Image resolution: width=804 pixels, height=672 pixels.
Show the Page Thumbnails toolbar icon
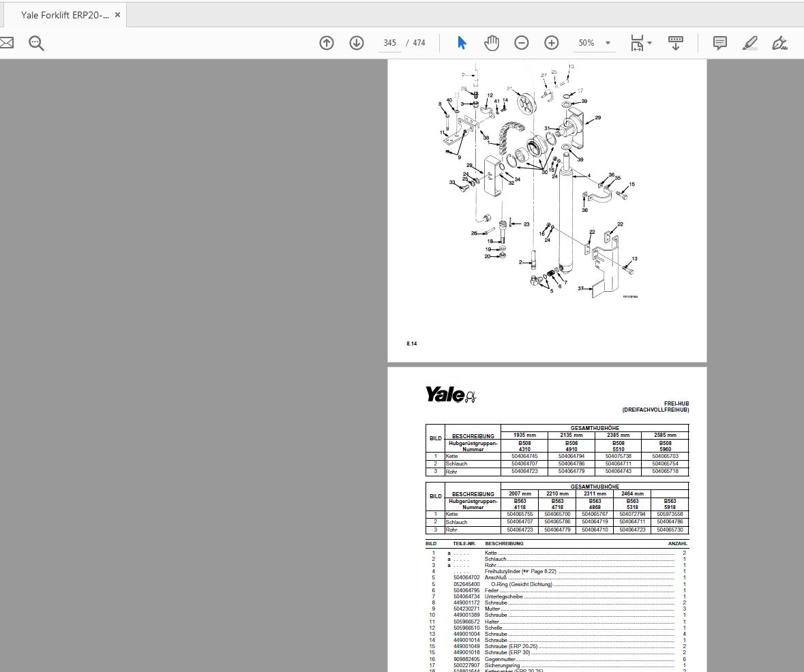click(676, 42)
